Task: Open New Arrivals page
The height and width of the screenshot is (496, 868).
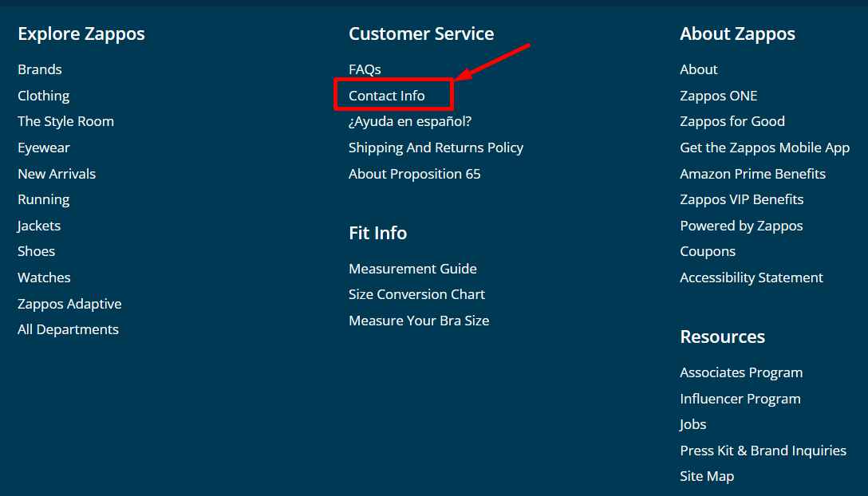Action: point(57,174)
